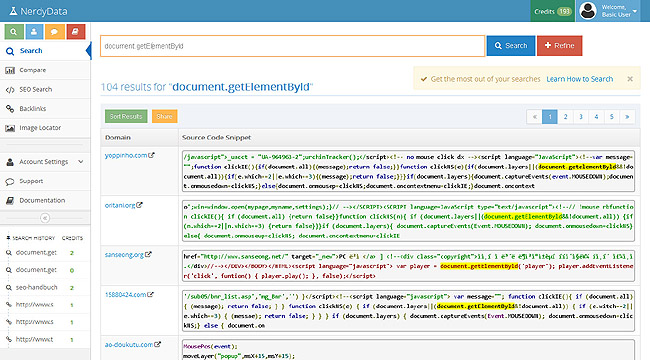Click the Account Settings person icon
The width and height of the screenshot is (650, 360).
click(x=10, y=162)
